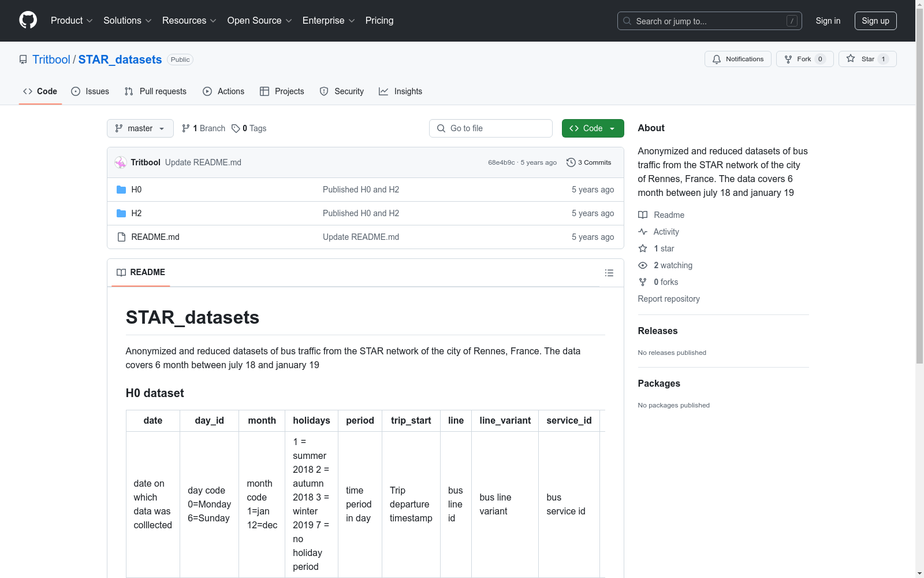Open the green Code dropdown
924x578 pixels.
[x=593, y=128]
